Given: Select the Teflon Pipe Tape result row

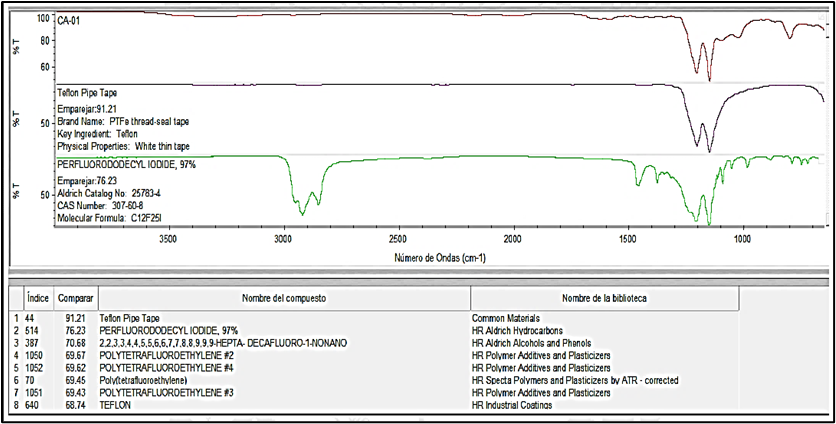Looking at the screenshot, I should tap(133, 316).
